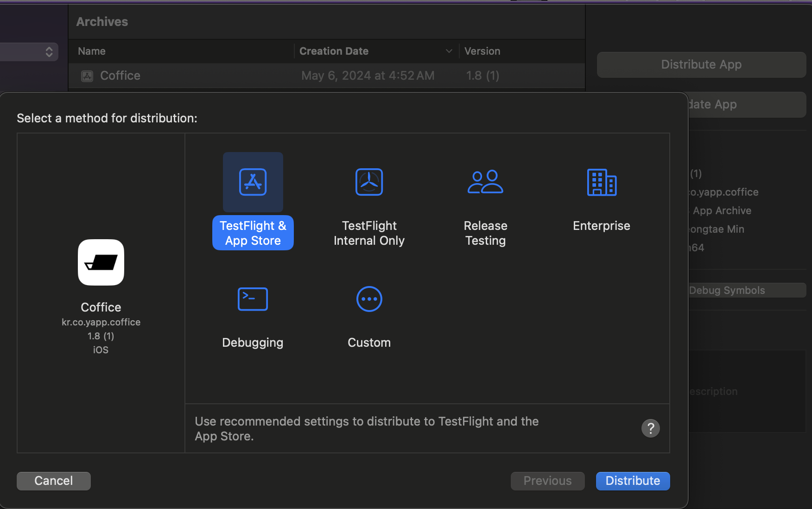Select Release Testing as active choice
The image size is (812, 509).
tap(485, 182)
